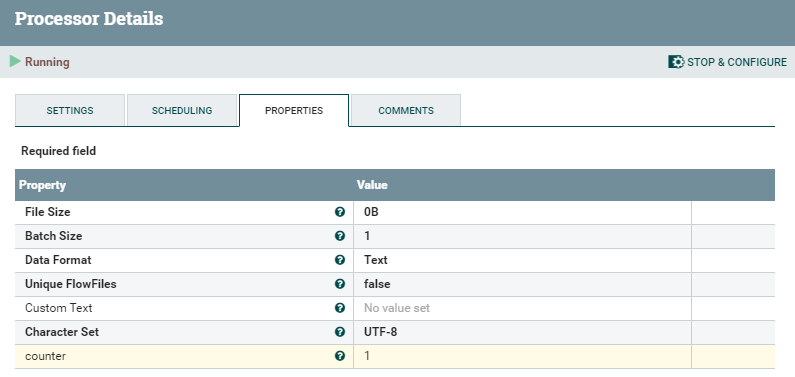Click the STOP & CONFIGURE button text

pos(737,62)
